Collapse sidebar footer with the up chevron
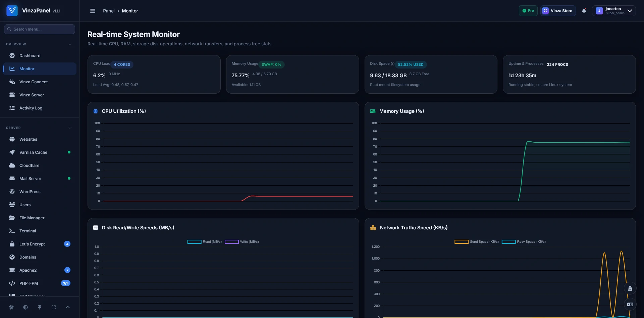 click(68, 307)
